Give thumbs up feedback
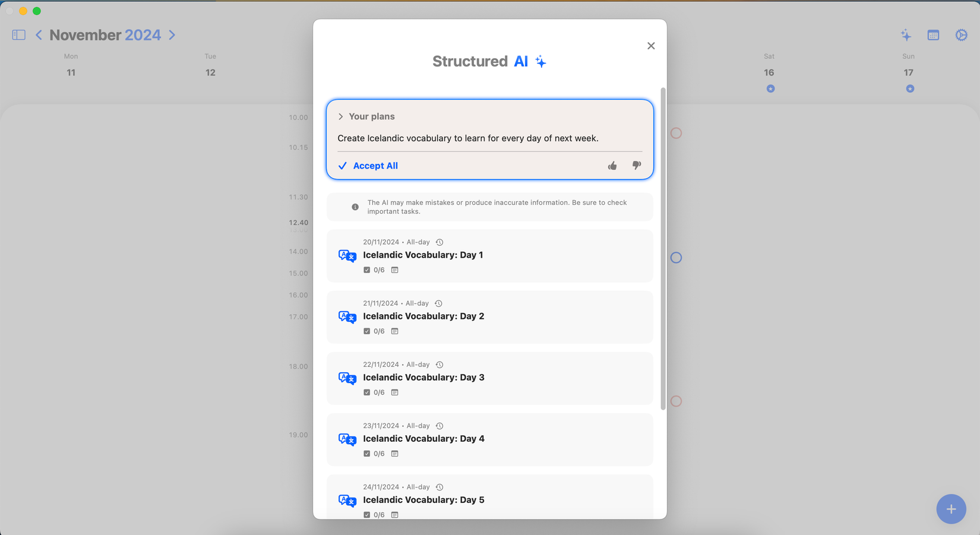Screen dimensions: 980x535 [x=612, y=166]
